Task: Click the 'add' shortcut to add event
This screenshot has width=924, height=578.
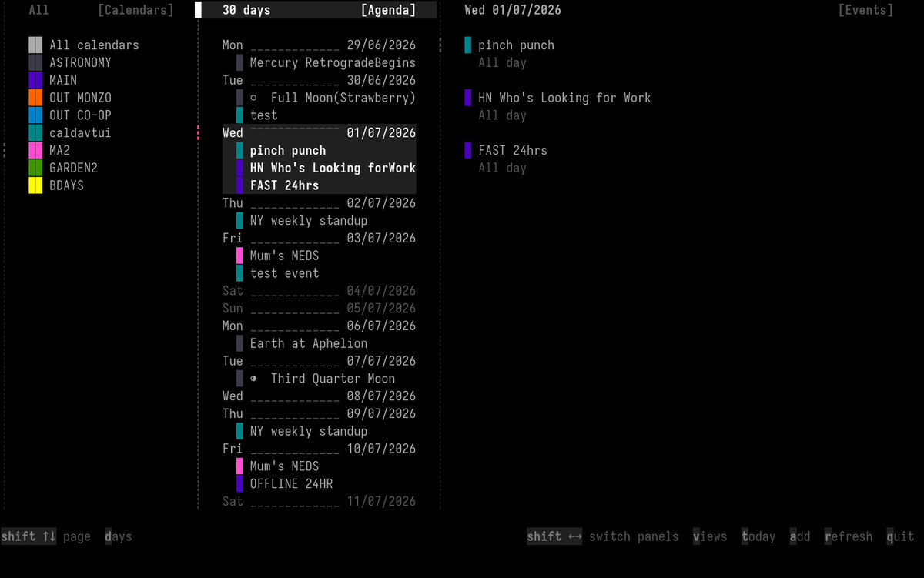Action: (800, 536)
